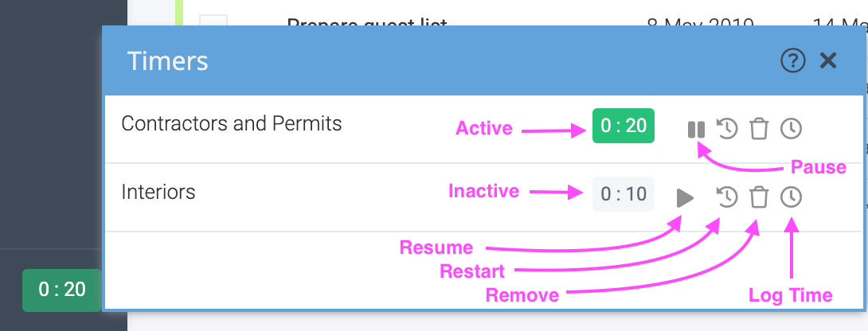Log time for Contractors and Permits
Screen dimensions: 868x331
[x=791, y=128]
